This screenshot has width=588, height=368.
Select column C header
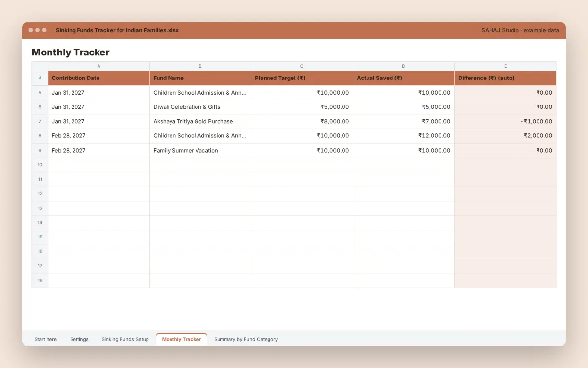(302, 66)
